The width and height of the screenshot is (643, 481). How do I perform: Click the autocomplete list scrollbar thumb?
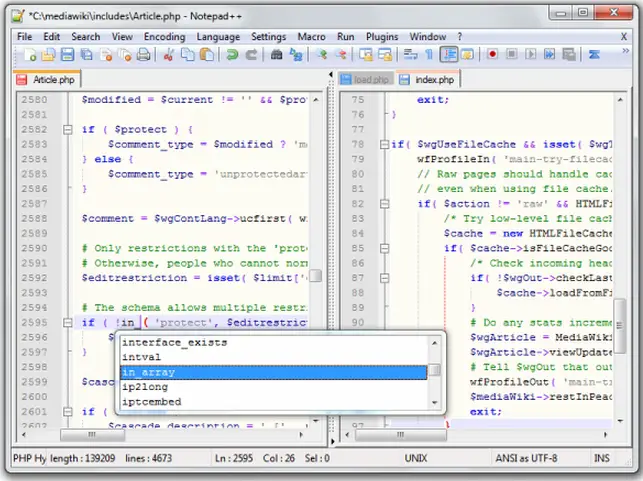435,370
